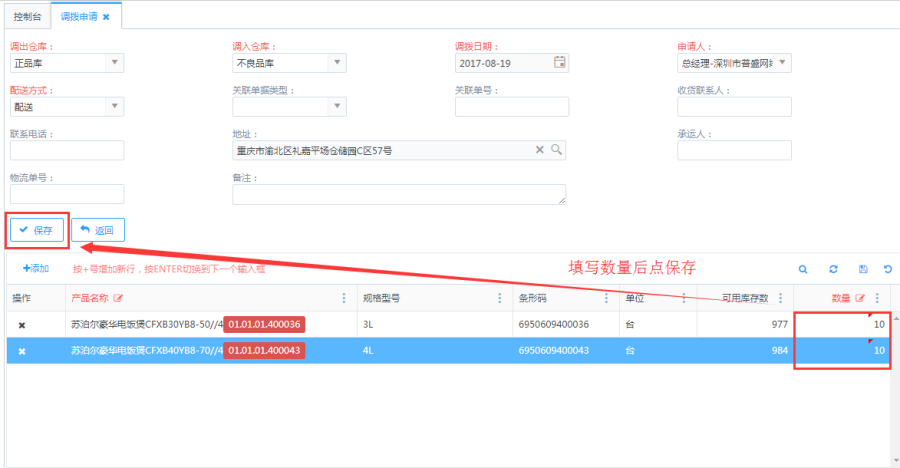The image size is (900, 468).
Task: Open column menu for 产品名称 header
Action: [344, 298]
